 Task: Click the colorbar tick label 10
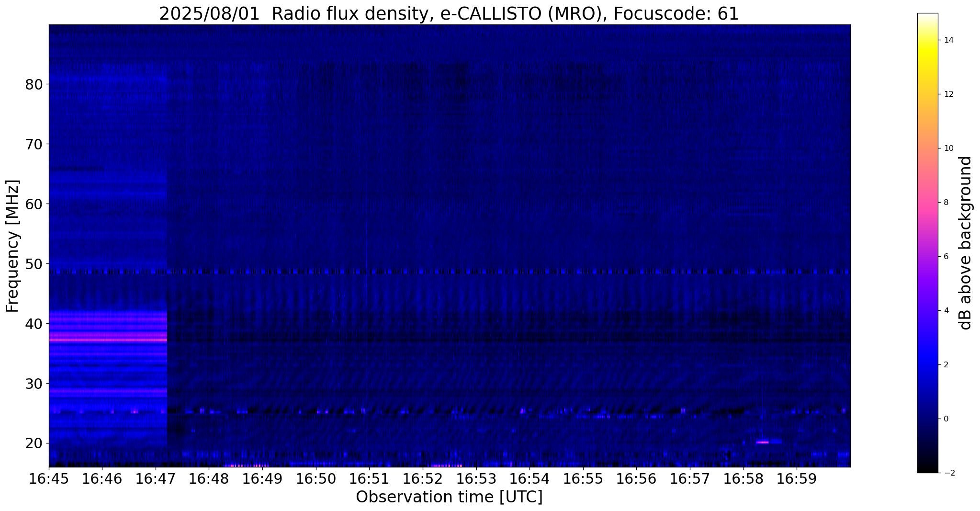click(x=948, y=148)
